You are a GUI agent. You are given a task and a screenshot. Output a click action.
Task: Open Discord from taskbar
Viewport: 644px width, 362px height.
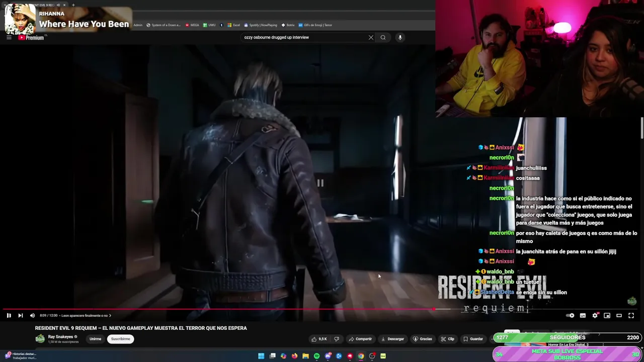(x=328, y=356)
